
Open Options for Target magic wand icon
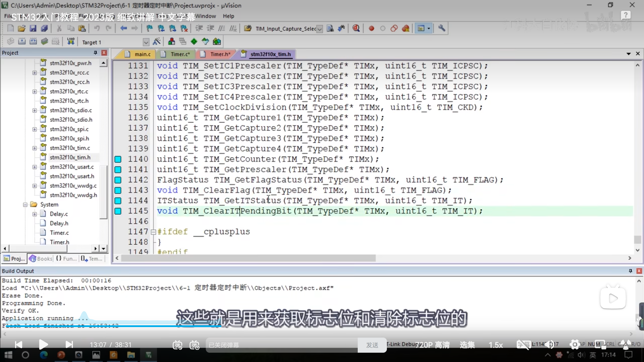tap(156, 41)
